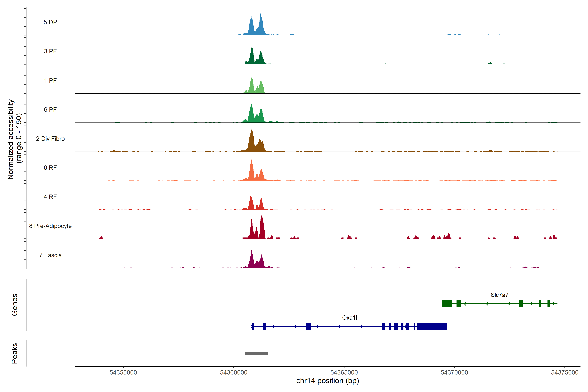Click the gray peak region bar
Image resolution: width=588 pixels, height=392 pixels.
point(256,353)
